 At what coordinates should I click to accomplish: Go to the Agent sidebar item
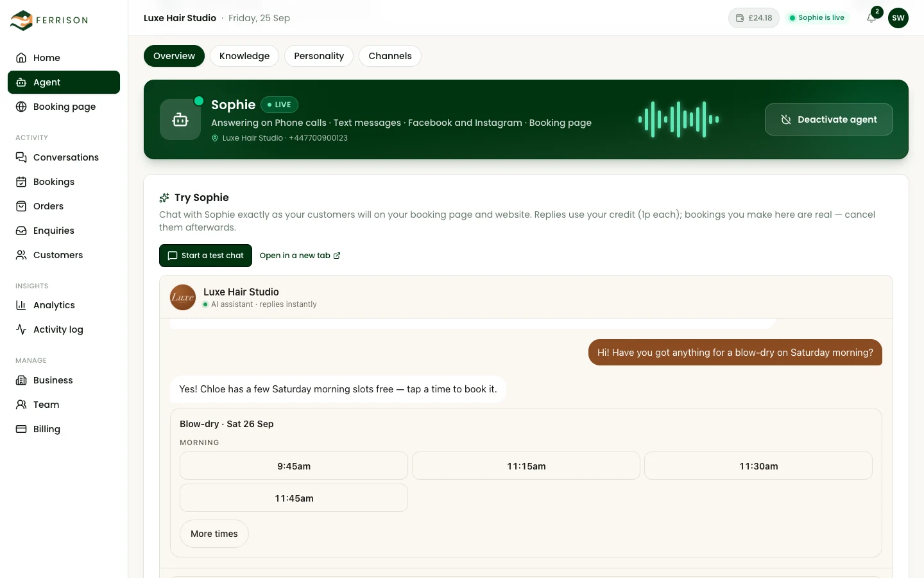[64, 82]
